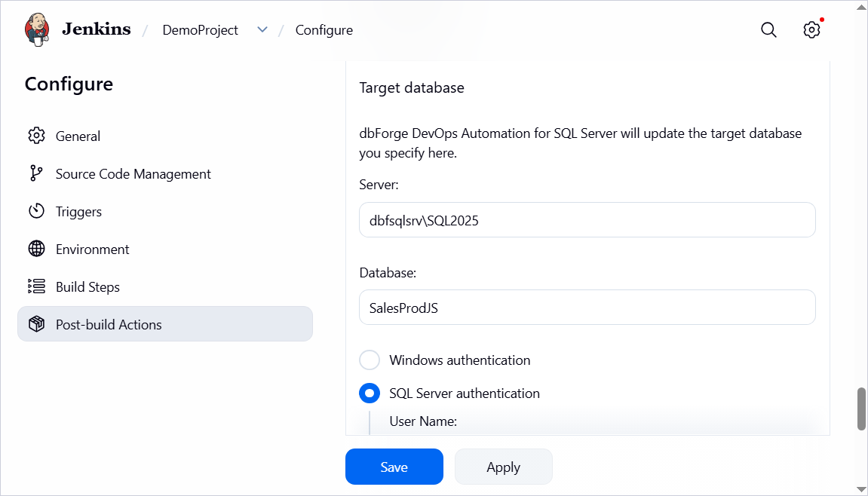Go to the General section
The width and height of the screenshot is (868, 496).
click(165, 136)
